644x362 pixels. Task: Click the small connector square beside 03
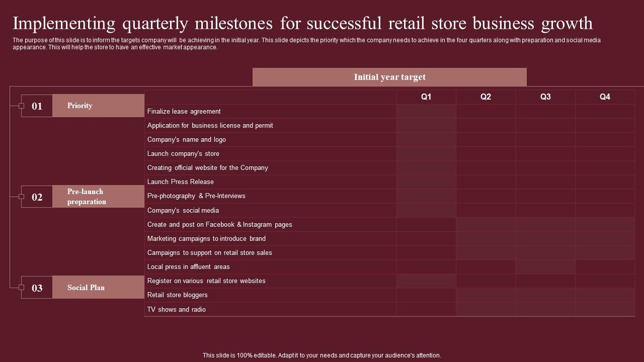[x=21, y=287]
